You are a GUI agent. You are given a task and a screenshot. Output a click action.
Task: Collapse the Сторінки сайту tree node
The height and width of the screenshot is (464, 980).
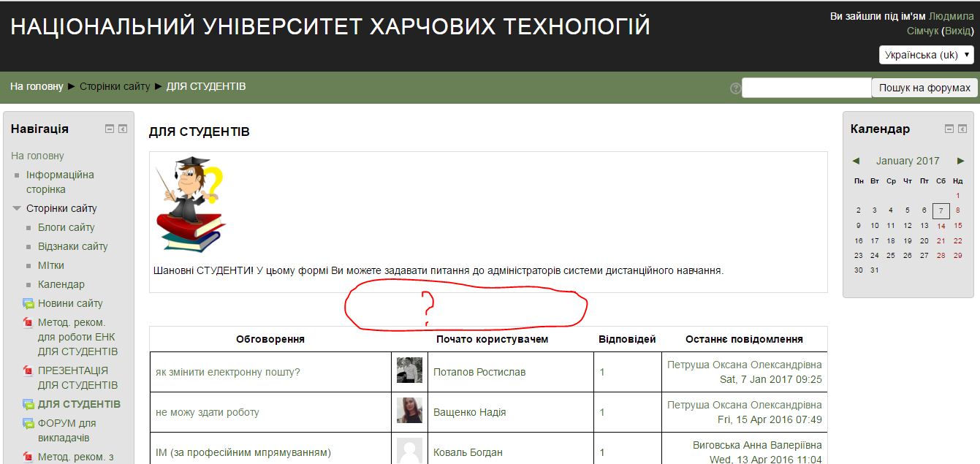click(x=17, y=208)
